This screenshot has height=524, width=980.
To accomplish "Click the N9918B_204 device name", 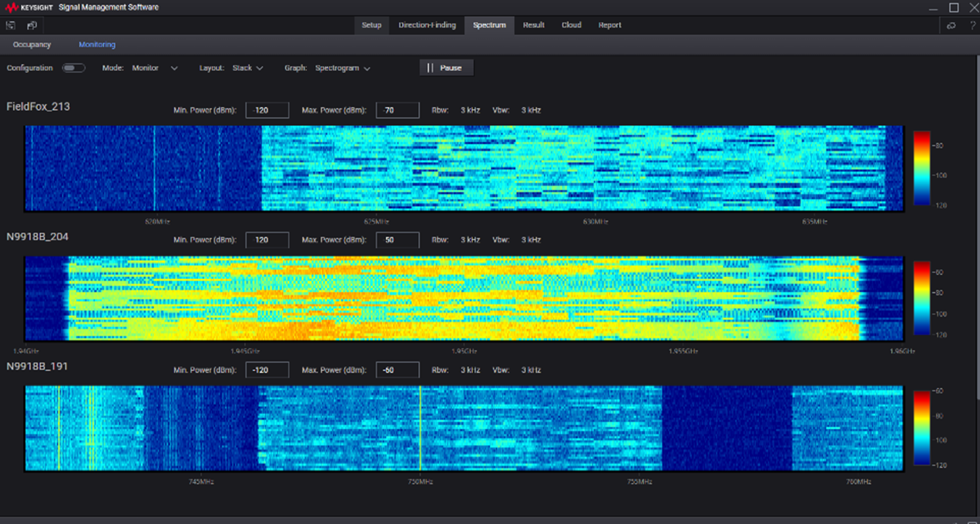I will tap(37, 236).
